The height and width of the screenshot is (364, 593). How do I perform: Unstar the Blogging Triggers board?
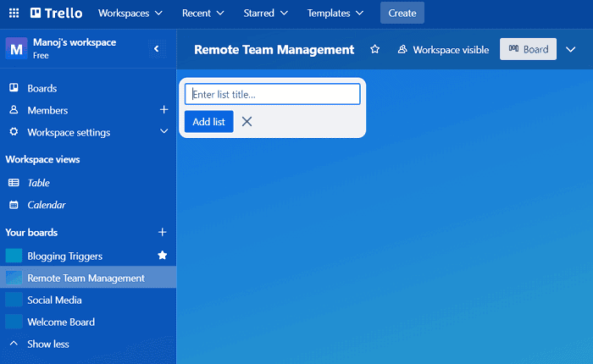tap(163, 255)
